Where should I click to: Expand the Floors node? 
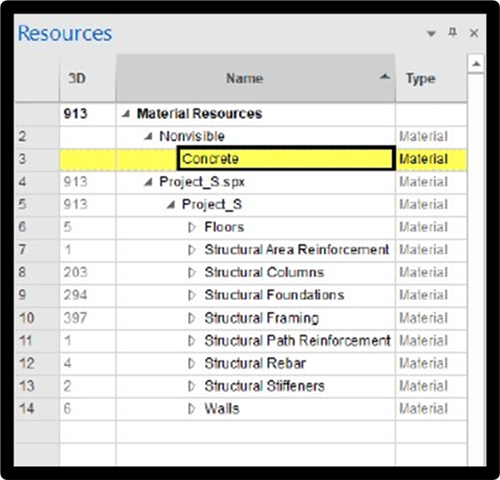pyautogui.click(x=192, y=227)
